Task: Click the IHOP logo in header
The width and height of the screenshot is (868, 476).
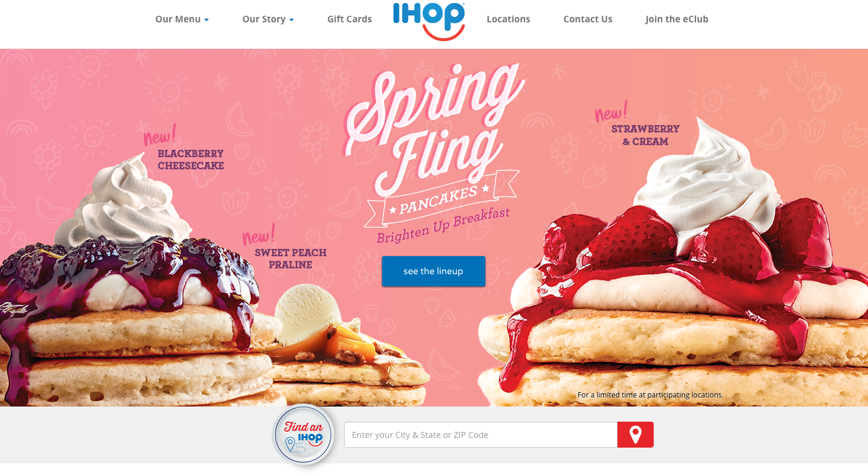Action: [x=429, y=21]
